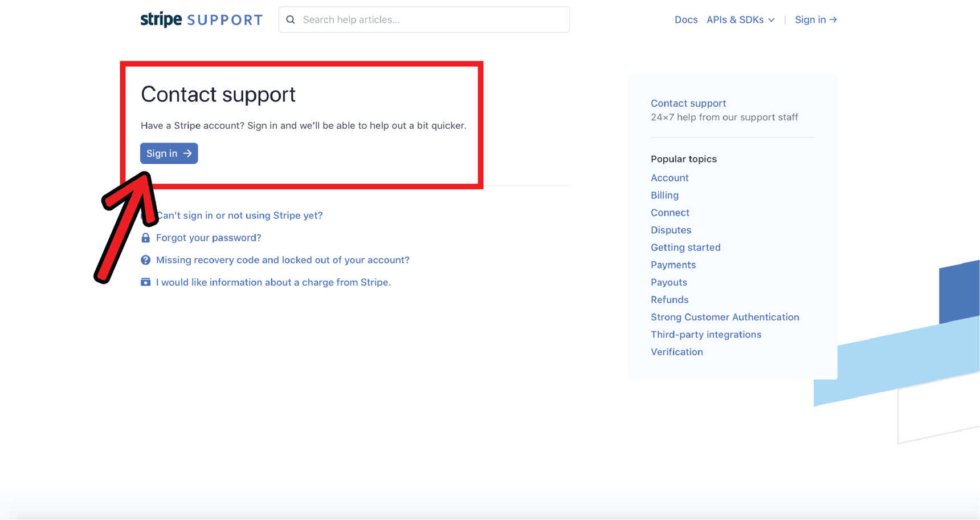Open the Billing popular topic
This screenshot has height=520, width=980.
pos(664,195)
